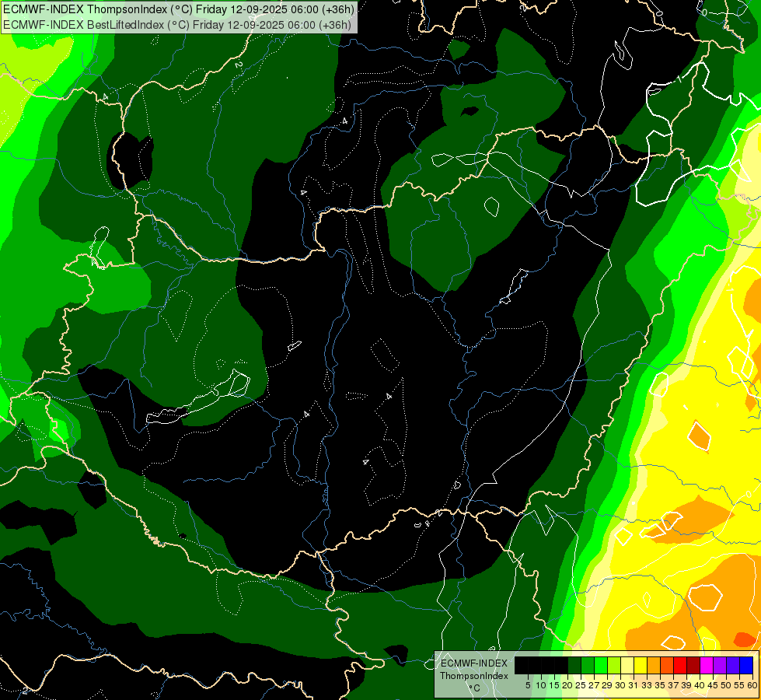Select the pure yellow 31–33 legend swatch
761x700 pixels.
(641, 665)
